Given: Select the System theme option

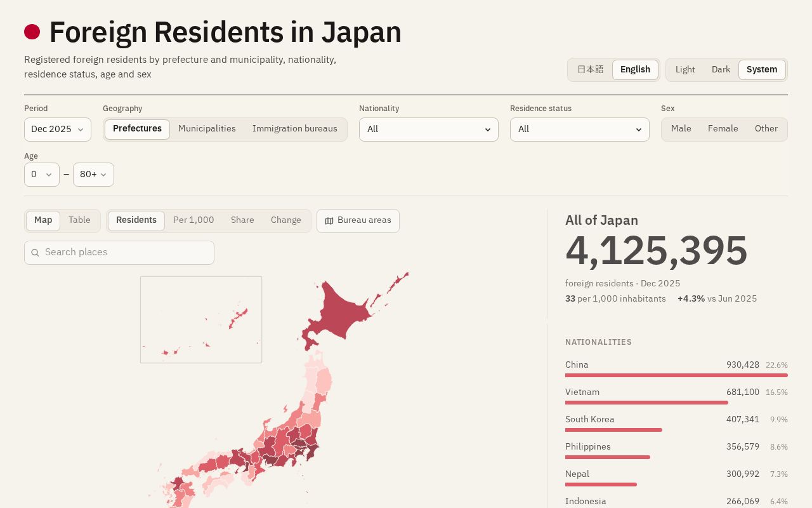Looking at the screenshot, I should [762, 70].
